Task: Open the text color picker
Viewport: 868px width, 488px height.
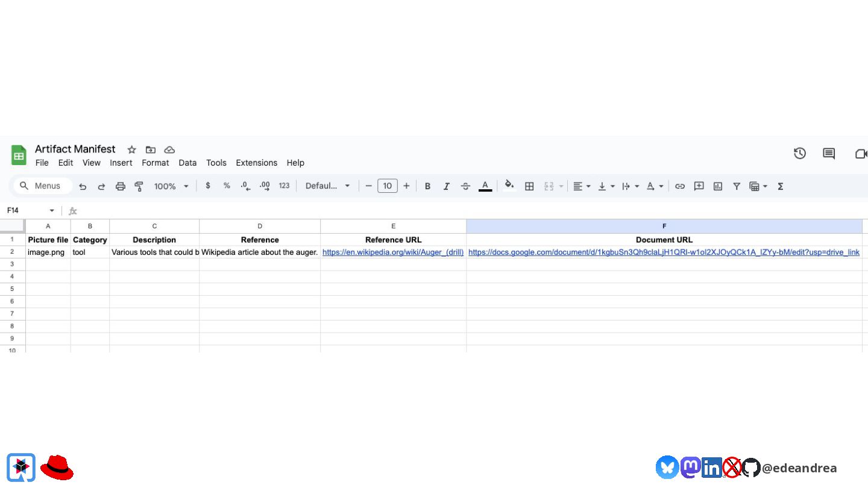Action: (x=485, y=186)
